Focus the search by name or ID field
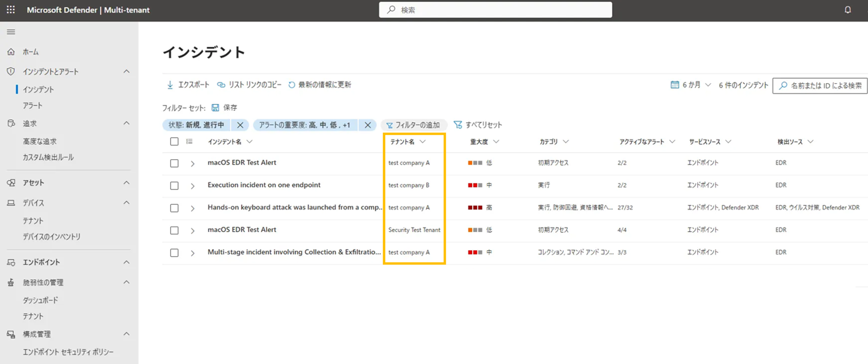This screenshot has width=868, height=364. point(819,85)
